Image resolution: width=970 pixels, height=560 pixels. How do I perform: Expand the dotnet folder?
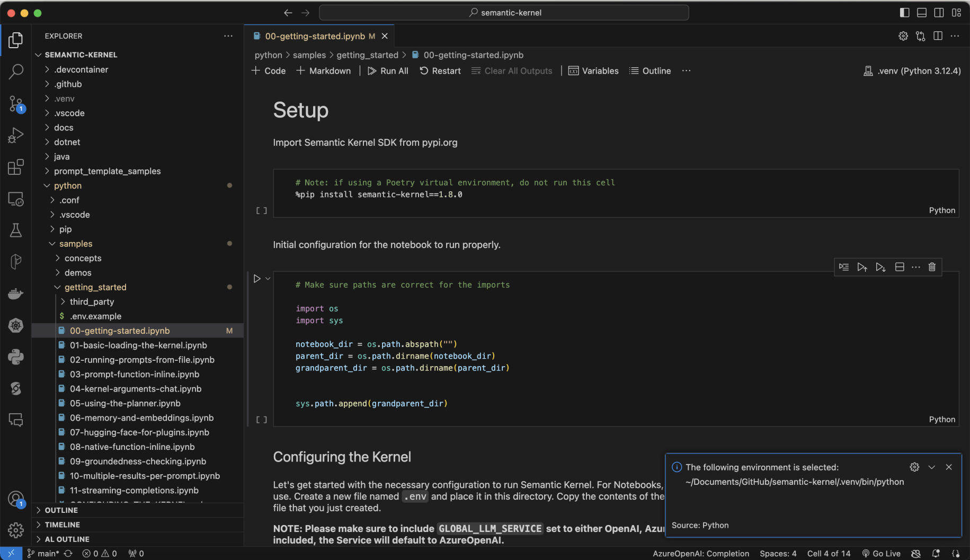coord(67,142)
